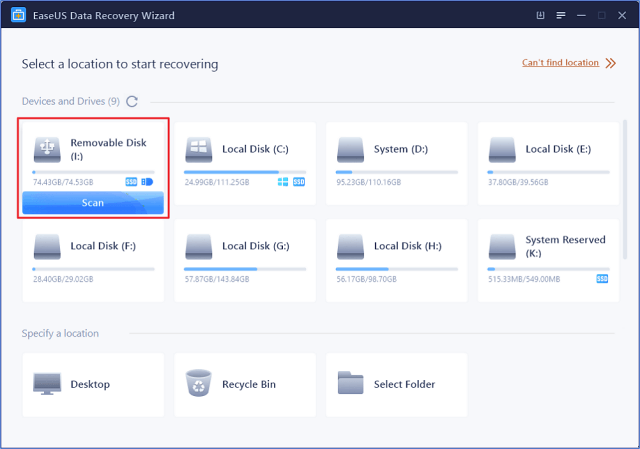The width and height of the screenshot is (640, 449).
Task: Click the Local Disk (C:) Windows drive icon
Action: [x=199, y=149]
